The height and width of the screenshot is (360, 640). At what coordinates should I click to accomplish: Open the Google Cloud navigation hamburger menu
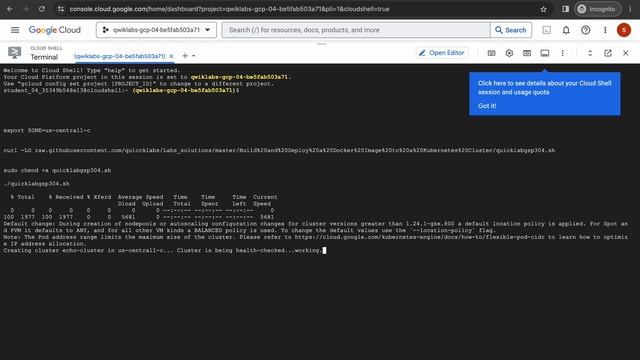click(x=15, y=30)
